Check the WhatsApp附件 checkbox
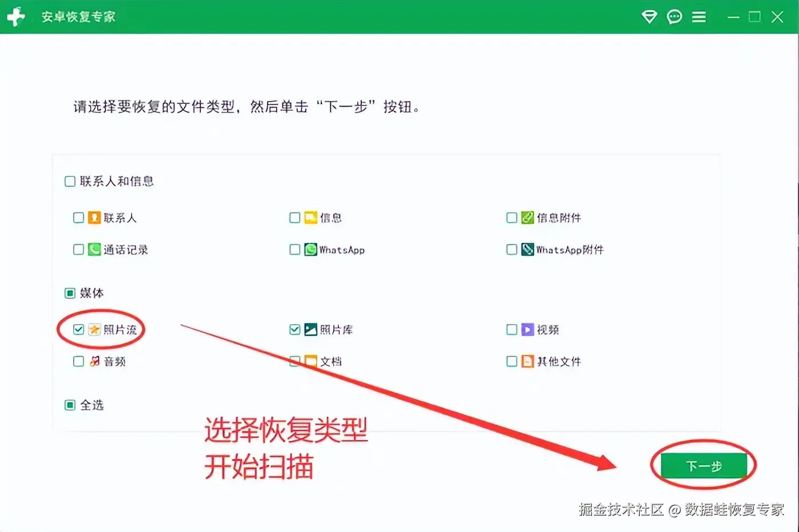 512,249
